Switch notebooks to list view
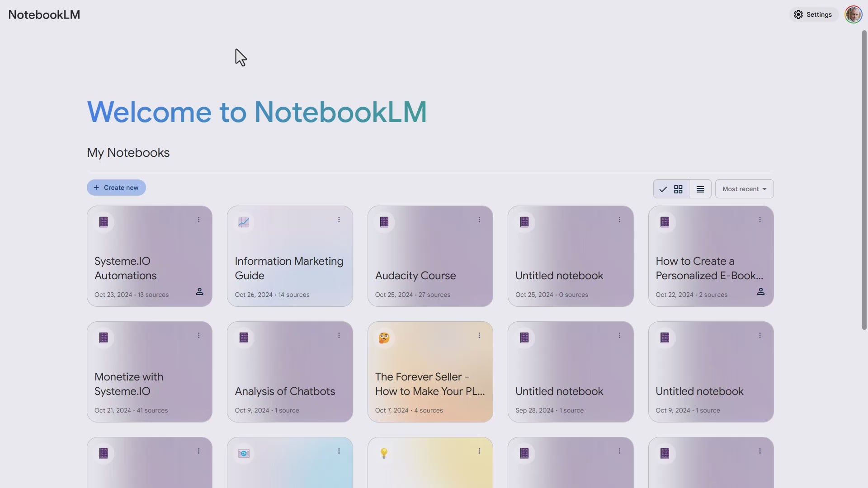Viewport: 868px width, 488px height. [699, 189]
